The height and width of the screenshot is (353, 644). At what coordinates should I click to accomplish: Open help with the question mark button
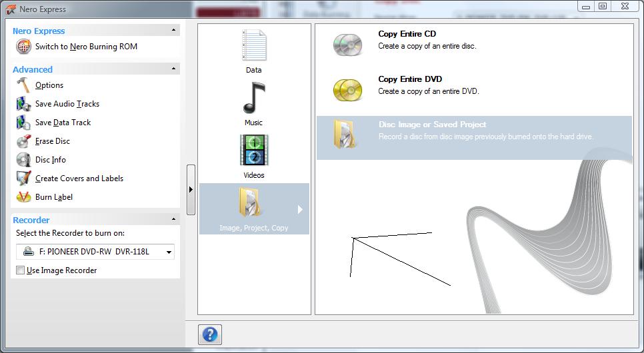pos(210,334)
